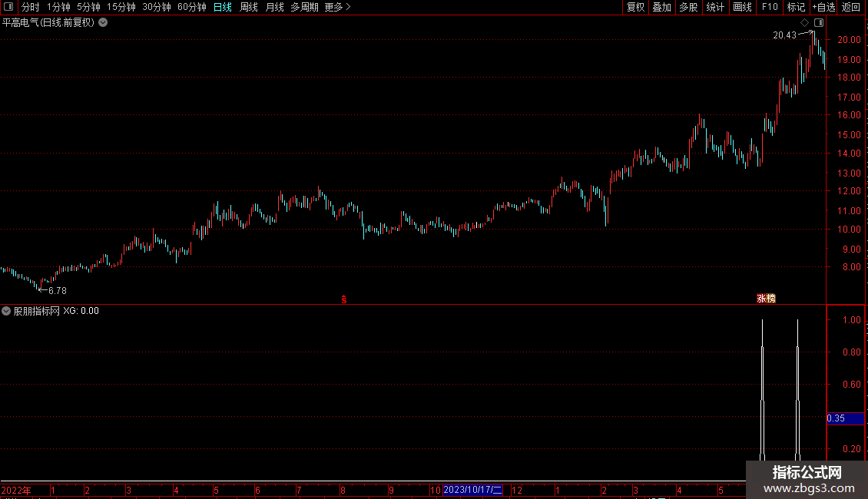Click the 涨榜 tag marker on the chart
Screen dimensions: 868x499
click(x=766, y=298)
